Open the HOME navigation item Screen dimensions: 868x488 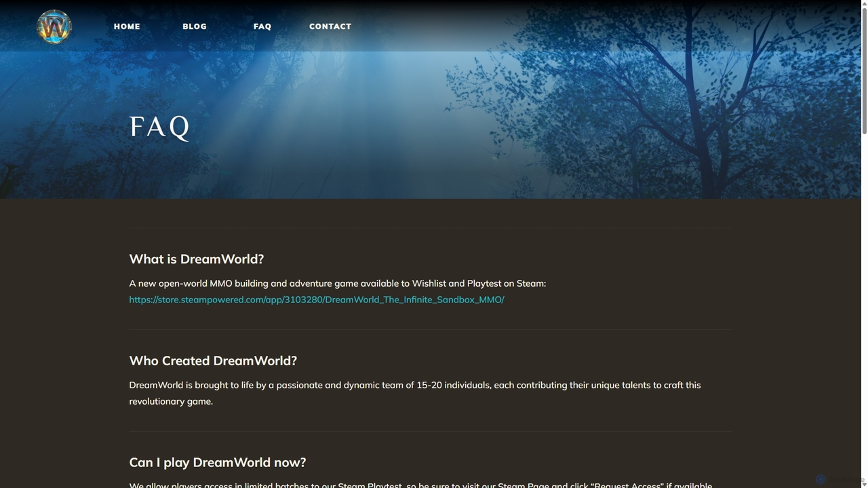[127, 26]
